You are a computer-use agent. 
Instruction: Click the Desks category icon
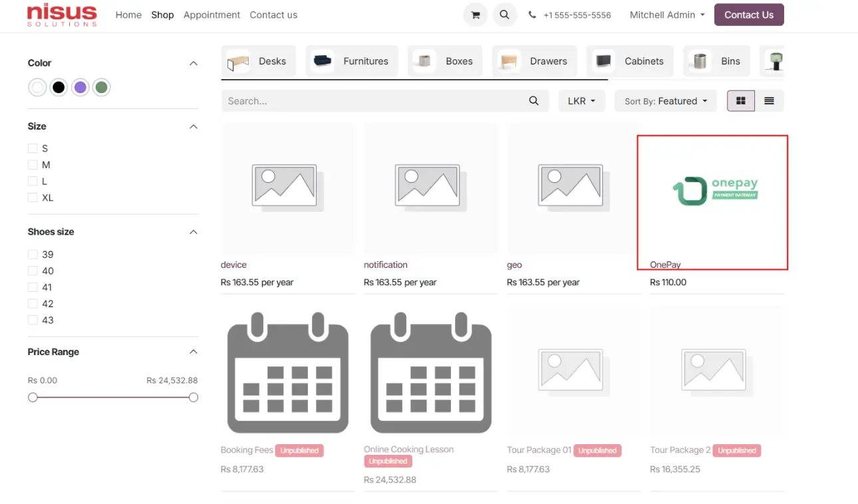(237, 61)
